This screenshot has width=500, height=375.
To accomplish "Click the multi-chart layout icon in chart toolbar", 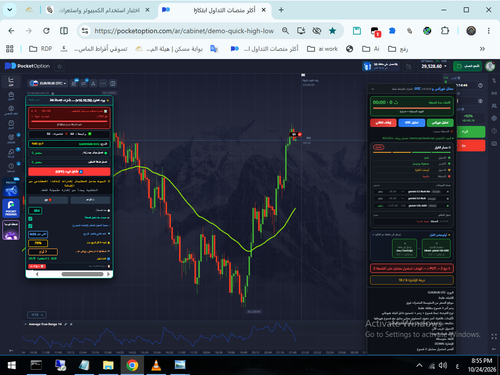I will click(113, 83).
